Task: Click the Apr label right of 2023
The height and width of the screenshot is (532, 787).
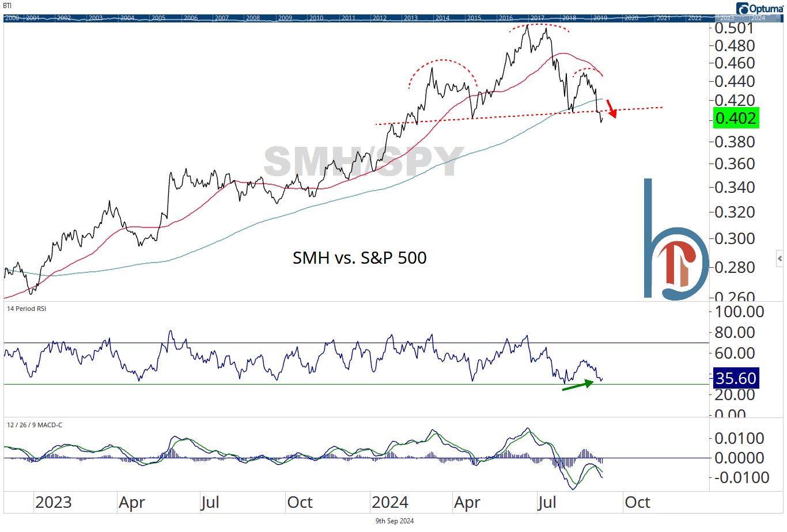Action: [x=131, y=503]
